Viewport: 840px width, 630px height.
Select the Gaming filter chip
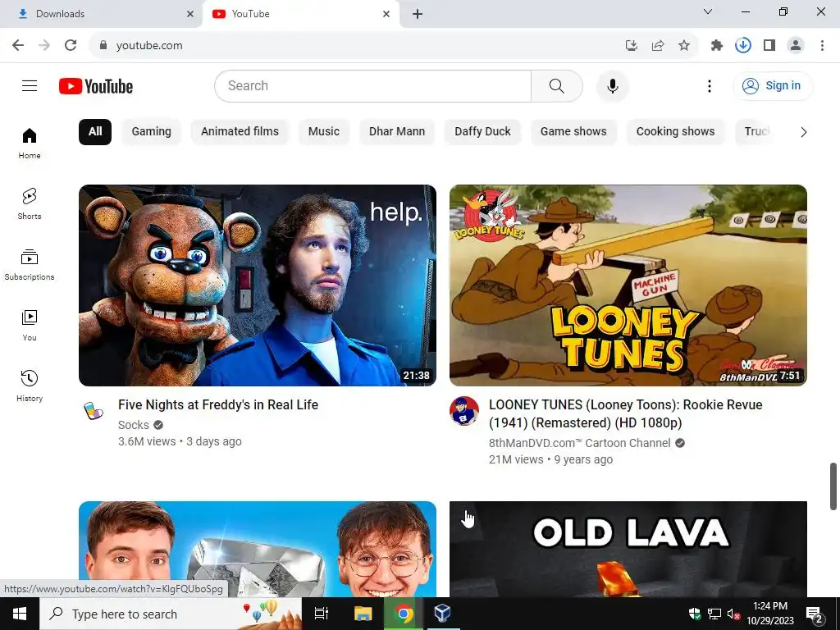152,132
